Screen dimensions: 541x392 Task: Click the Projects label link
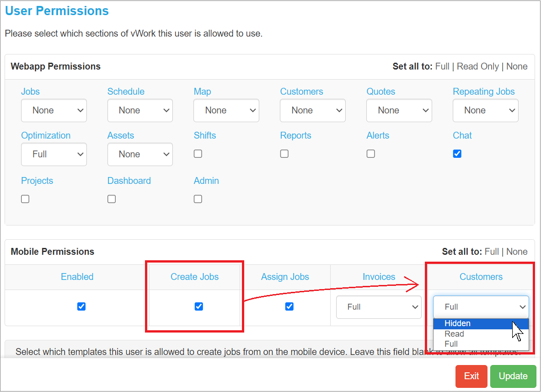37,181
